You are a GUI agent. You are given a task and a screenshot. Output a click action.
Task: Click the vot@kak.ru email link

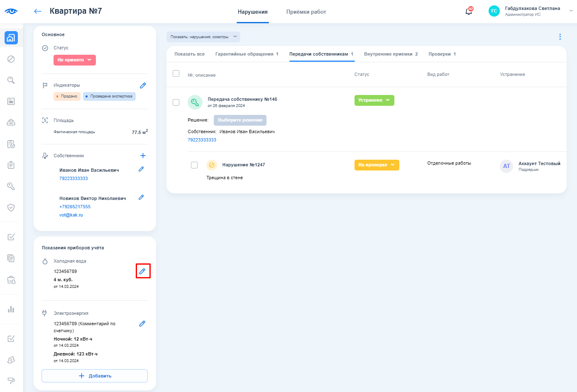71,215
